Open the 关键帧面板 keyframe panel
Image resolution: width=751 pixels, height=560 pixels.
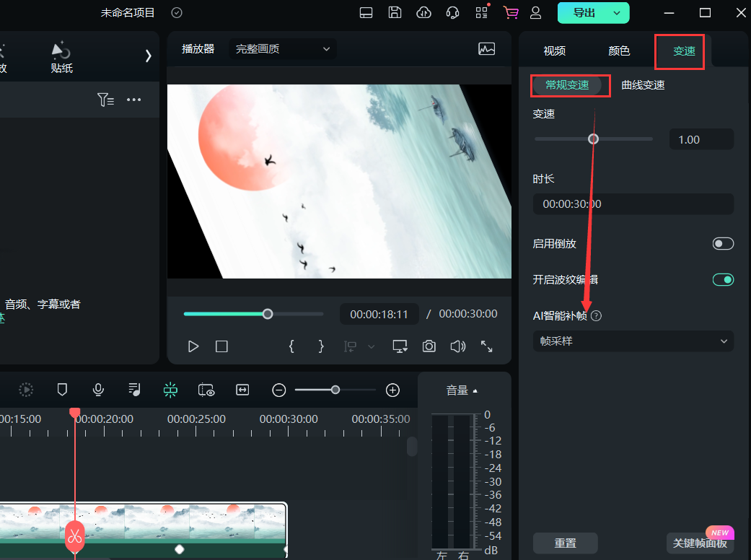(x=695, y=543)
